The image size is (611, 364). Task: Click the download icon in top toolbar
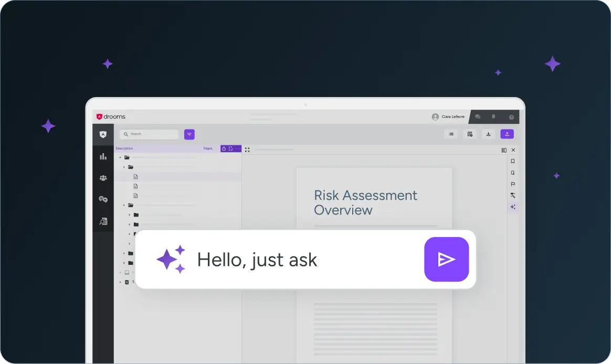click(488, 134)
